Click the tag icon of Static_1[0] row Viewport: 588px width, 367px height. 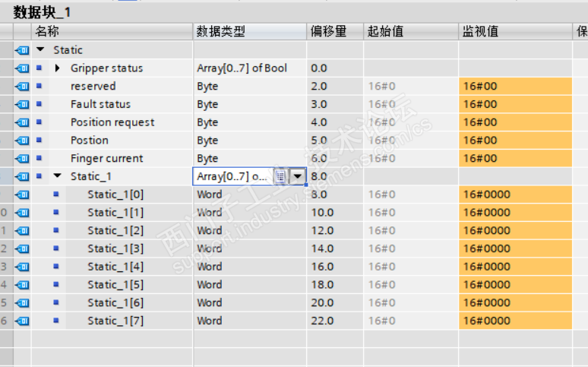[x=23, y=195]
